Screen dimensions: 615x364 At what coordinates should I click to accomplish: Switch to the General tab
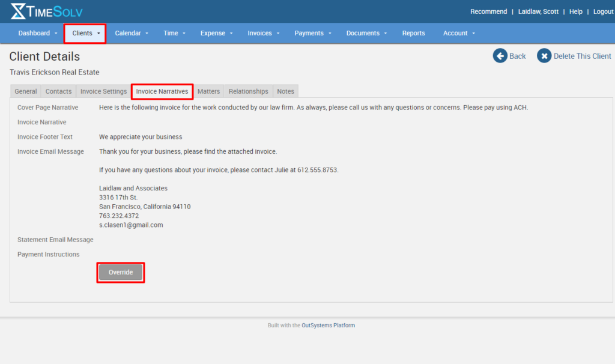click(25, 91)
